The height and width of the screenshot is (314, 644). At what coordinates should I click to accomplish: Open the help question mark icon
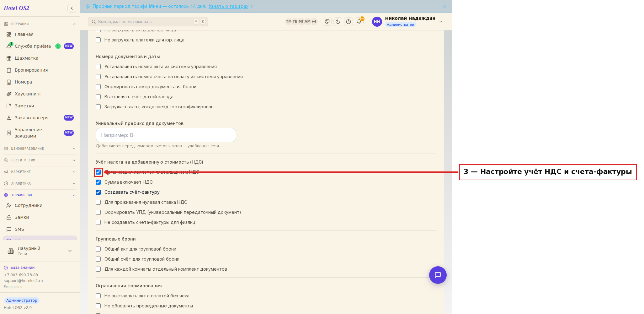click(349, 22)
